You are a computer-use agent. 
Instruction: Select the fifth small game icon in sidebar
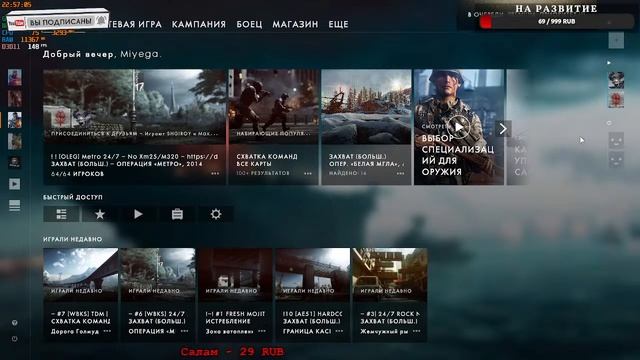15,162
